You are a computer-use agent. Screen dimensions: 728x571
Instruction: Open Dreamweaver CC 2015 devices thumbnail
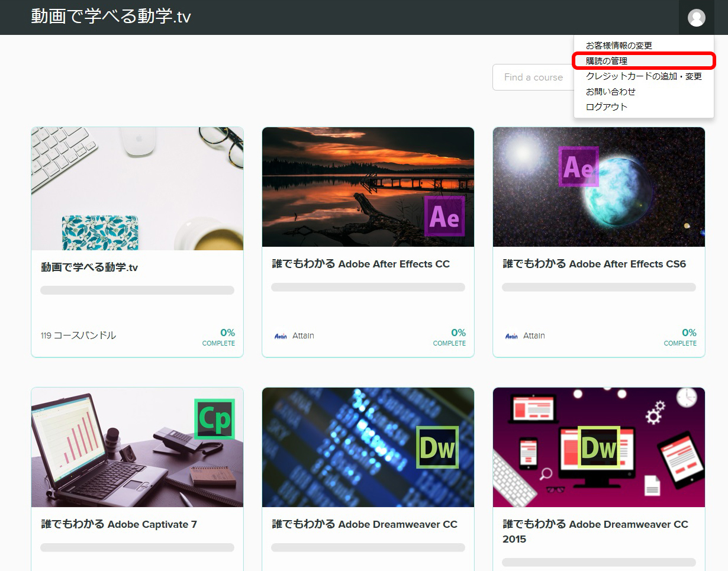pyautogui.click(x=599, y=447)
